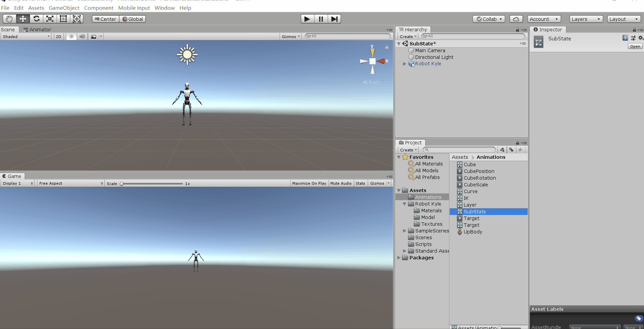Viewport: 644px width, 329px height.
Task: Select the Rect Transform tool
Action: [x=63, y=19]
